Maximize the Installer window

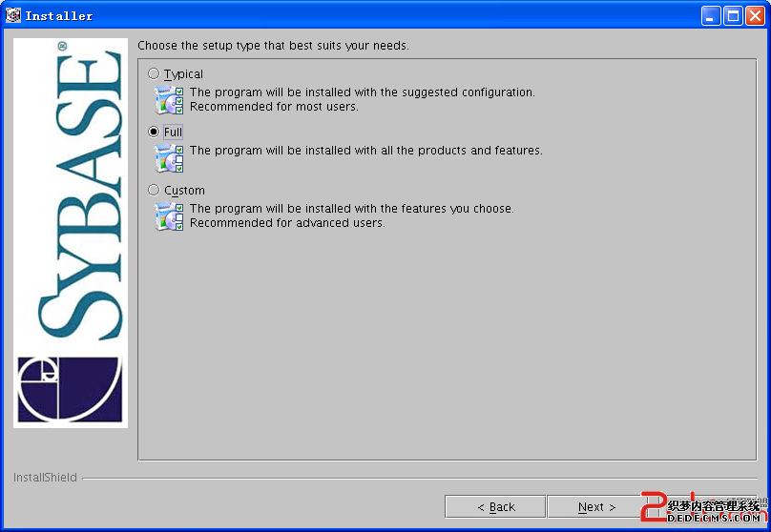733,15
